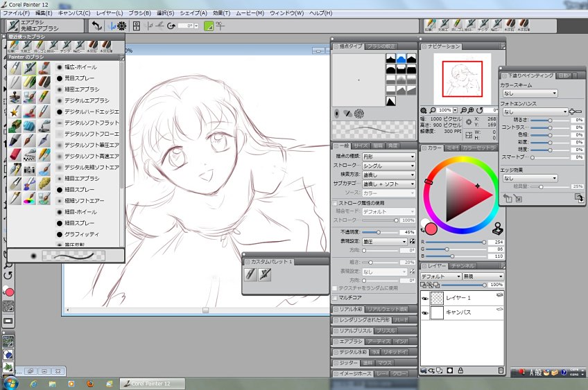Select first brush in Custom Palette 1

coord(250,274)
